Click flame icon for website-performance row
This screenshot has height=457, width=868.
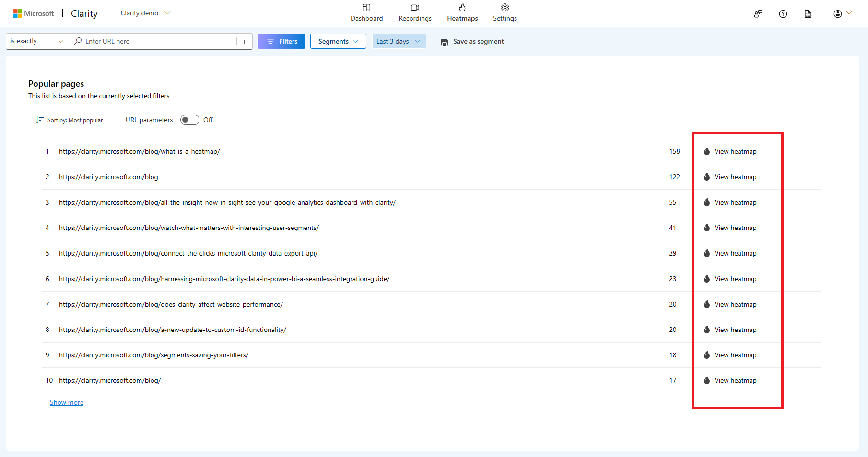(x=706, y=304)
